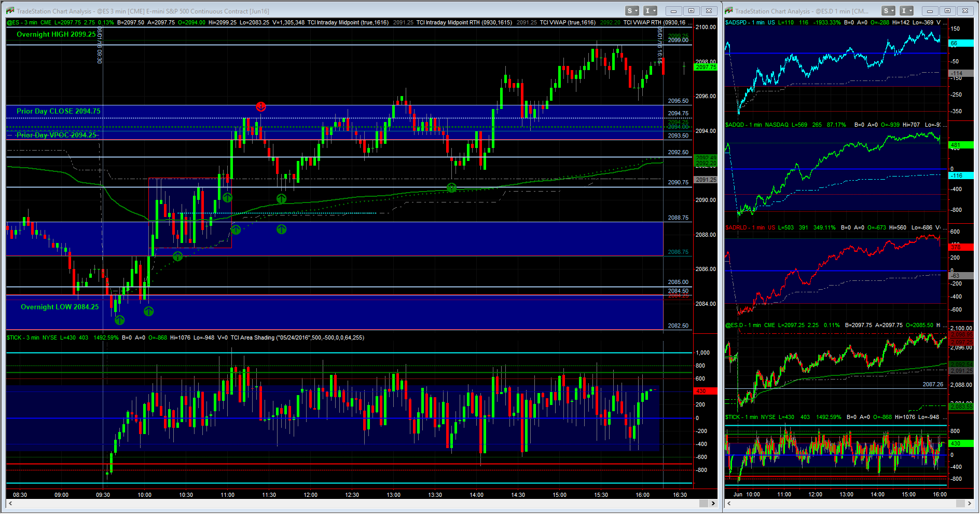This screenshot has width=980, height=514.
Task: Click the 'Overnight LOW 2084.25' label
Action: (60, 307)
